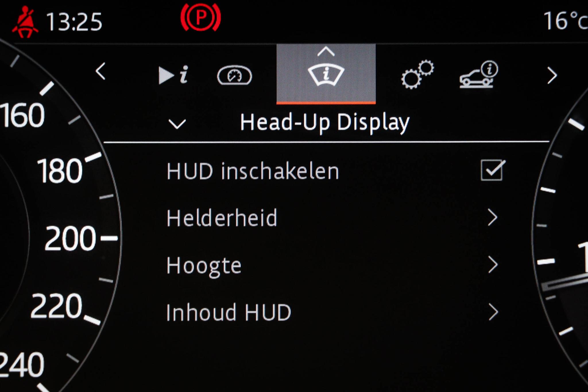Click the HUD inschakelen label

point(253,171)
